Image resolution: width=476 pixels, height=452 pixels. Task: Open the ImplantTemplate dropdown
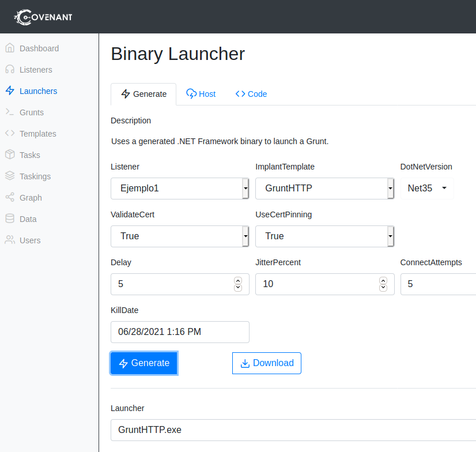point(324,189)
